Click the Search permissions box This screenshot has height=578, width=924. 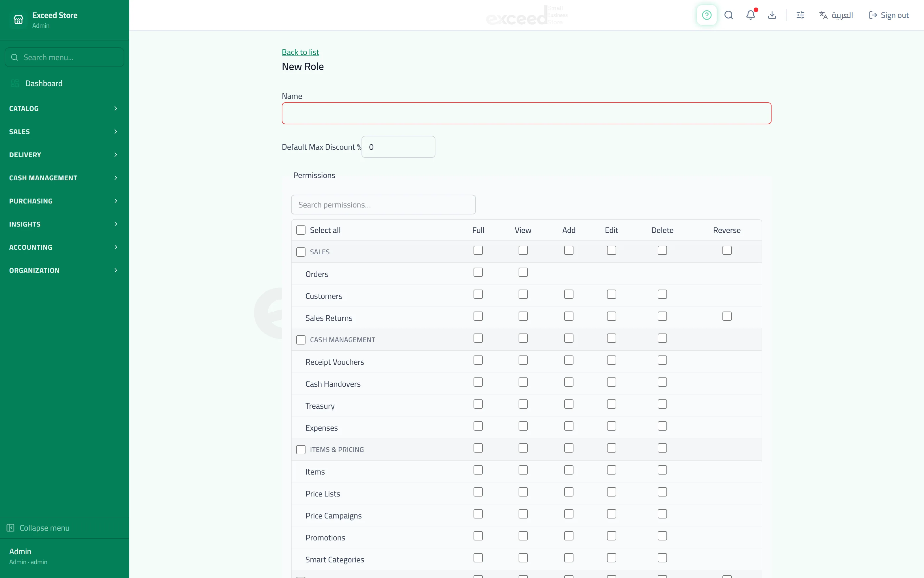pyautogui.click(x=383, y=205)
